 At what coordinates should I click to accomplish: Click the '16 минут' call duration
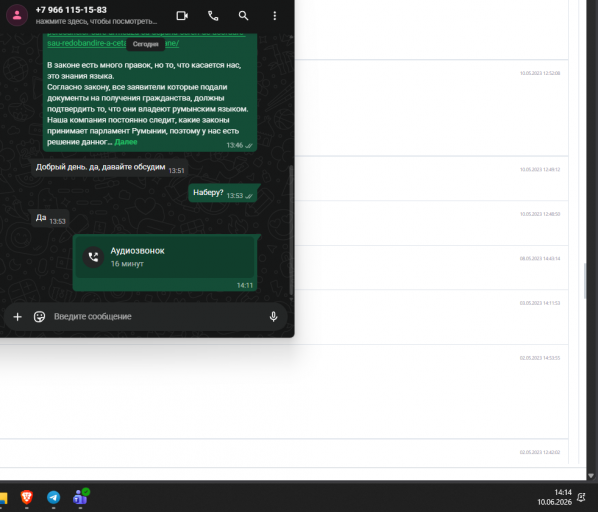(127, 264)
